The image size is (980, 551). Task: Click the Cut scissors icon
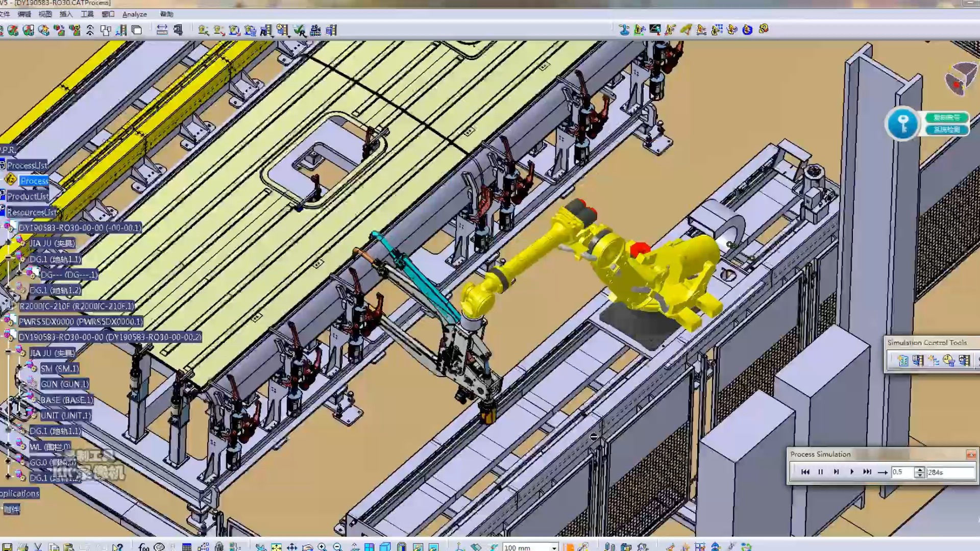point(38,547)
